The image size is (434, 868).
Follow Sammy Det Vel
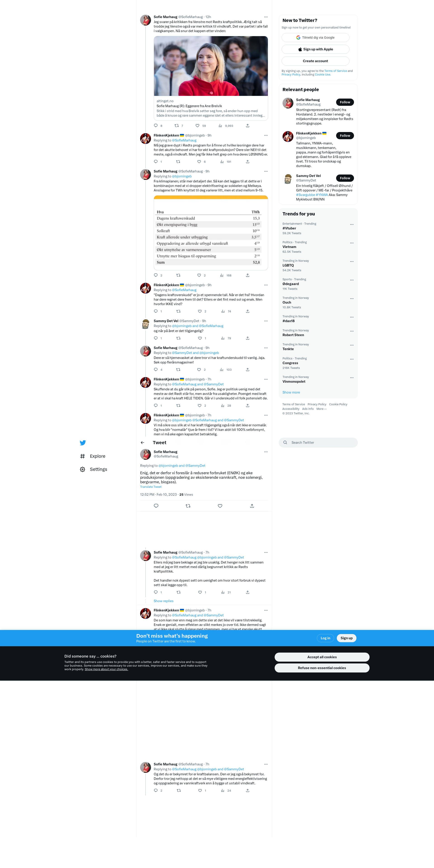345,178
